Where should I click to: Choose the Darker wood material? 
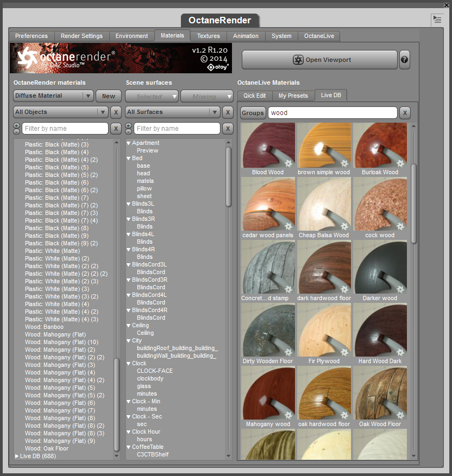[380, 267]
